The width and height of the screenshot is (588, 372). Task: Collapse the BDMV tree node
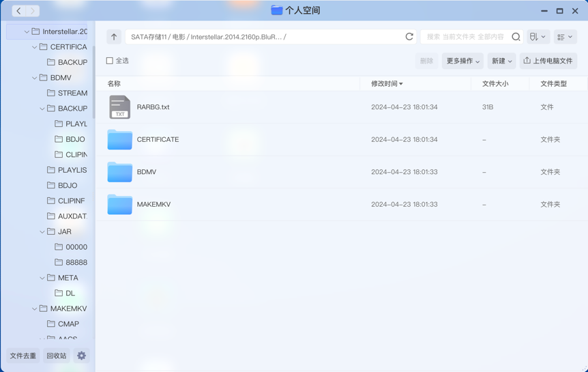[35, 78]
